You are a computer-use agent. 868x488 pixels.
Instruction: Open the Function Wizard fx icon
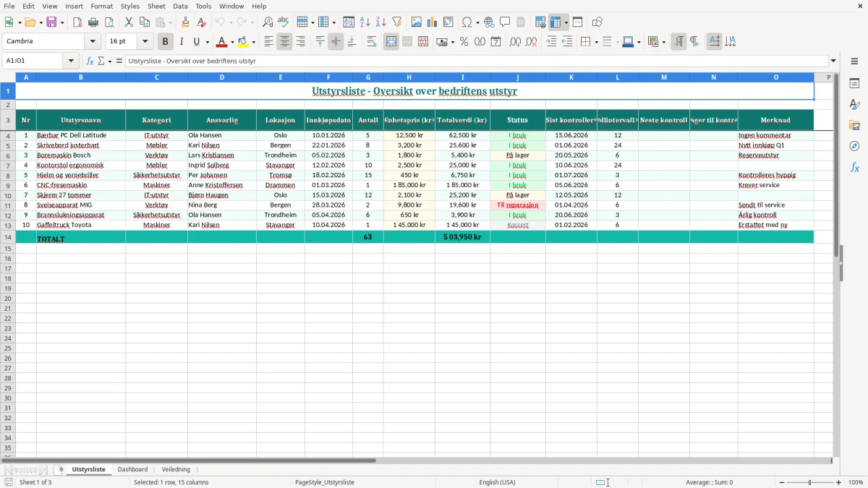pos(90,61)
